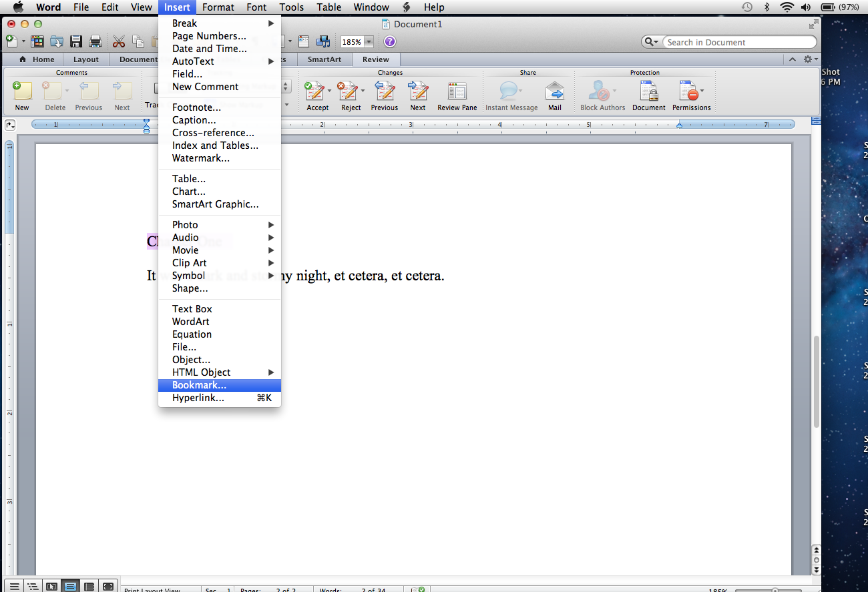The height and width of the screenshot is (592, 868).
Task: Open the Photo submenu item
Action: [x=220, y=225]
